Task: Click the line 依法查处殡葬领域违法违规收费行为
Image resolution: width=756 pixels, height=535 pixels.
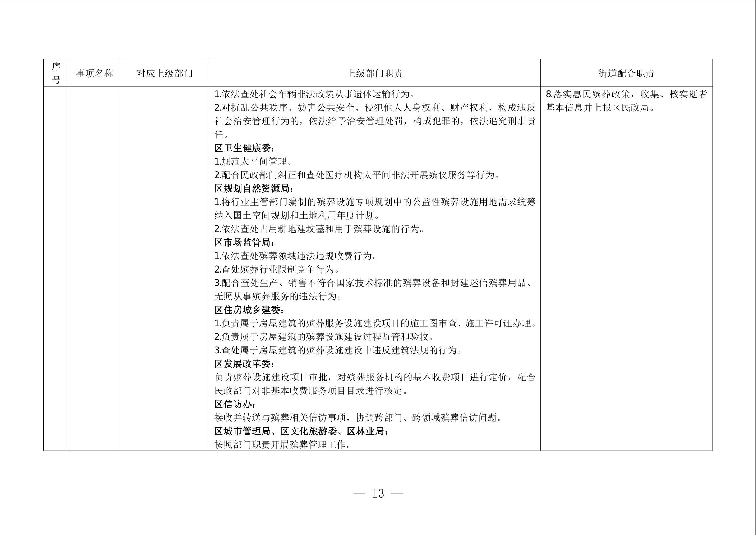Action: (x=296, y=256)
